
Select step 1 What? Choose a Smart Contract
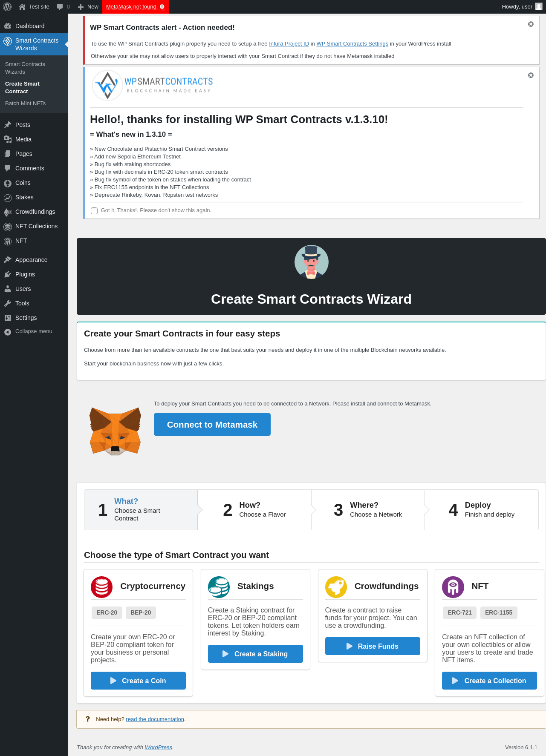(141, 510)
